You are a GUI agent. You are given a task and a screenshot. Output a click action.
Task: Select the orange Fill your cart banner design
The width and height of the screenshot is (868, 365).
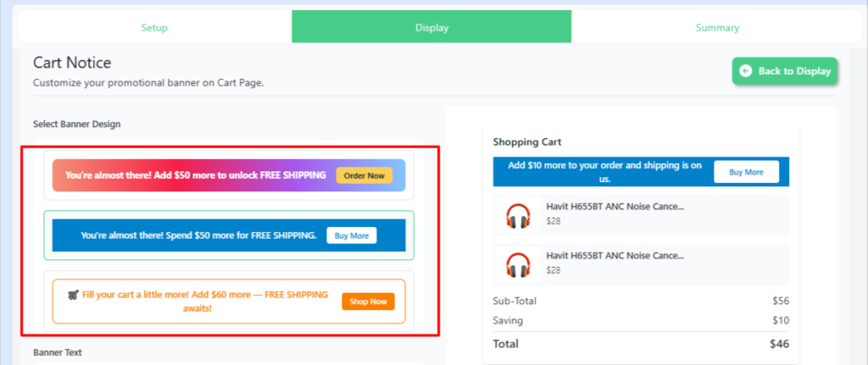(229, 301)
